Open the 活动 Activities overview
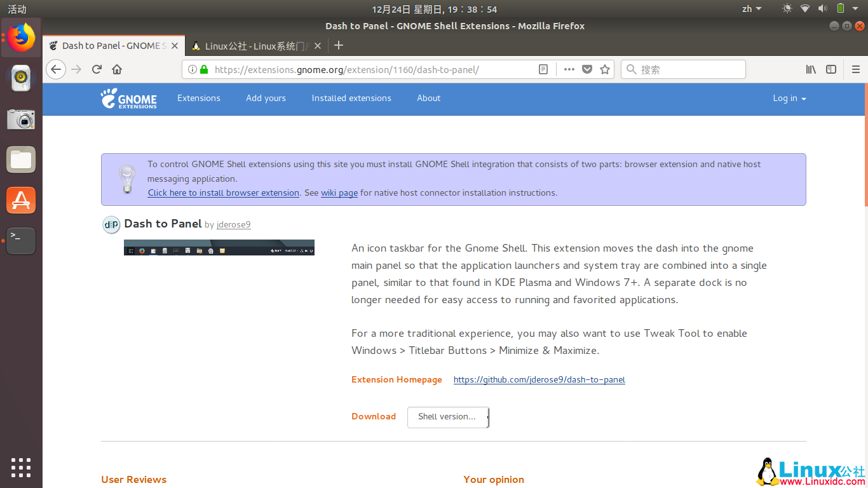 17,9
